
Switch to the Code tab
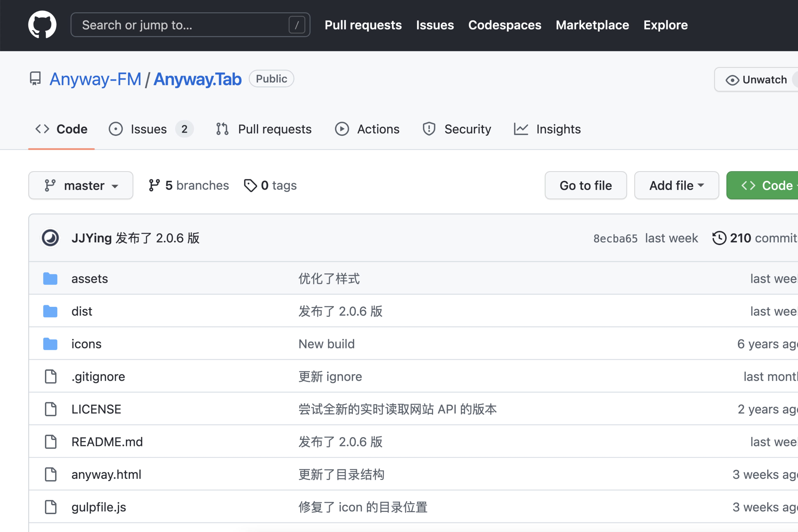61,129
